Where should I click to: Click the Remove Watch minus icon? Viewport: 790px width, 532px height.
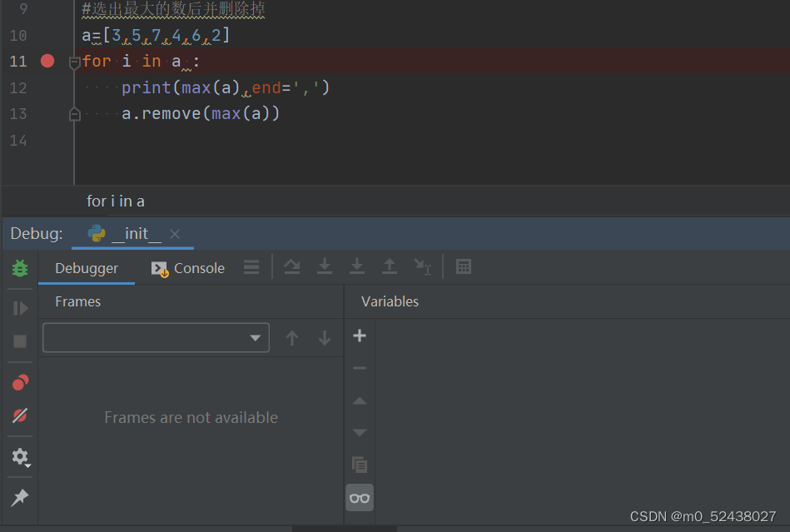(360, 368)
